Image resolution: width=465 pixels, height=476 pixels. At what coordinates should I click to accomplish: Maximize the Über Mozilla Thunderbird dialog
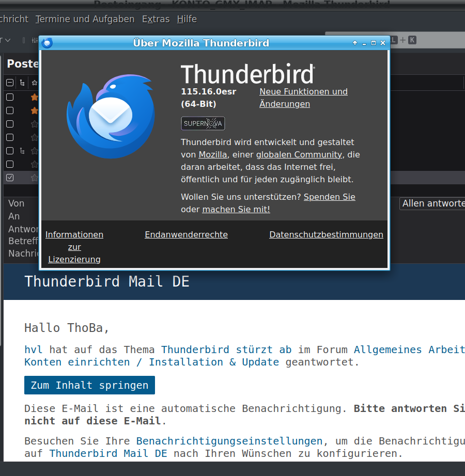374,43
